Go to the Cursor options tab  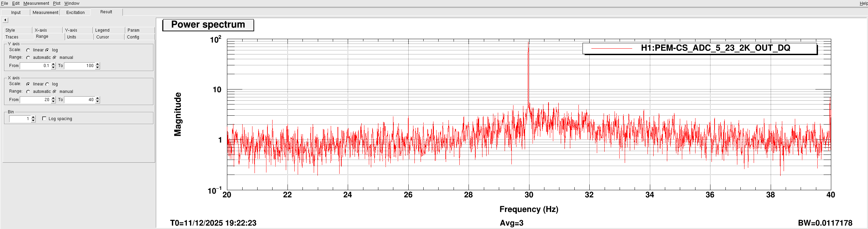(102, 37)
